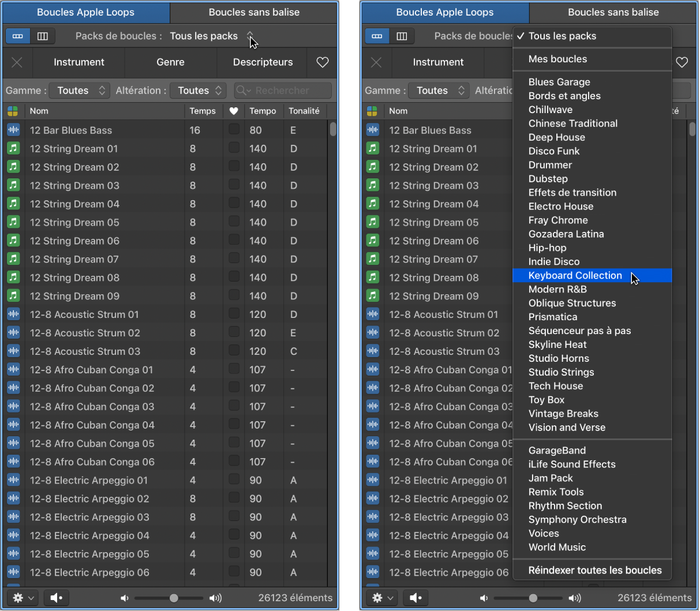Open search options magnifier in left search field
Screen dimensions: 700x611
tap(244, 91)
